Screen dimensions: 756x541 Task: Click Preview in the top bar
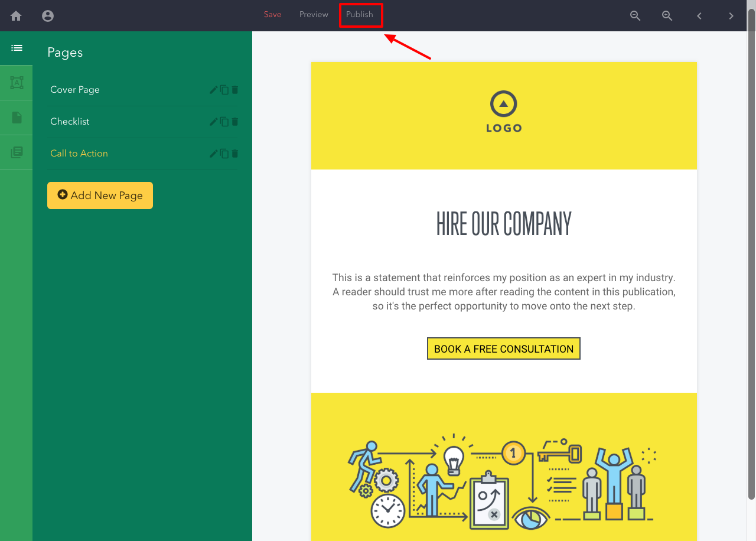point(314,14)
